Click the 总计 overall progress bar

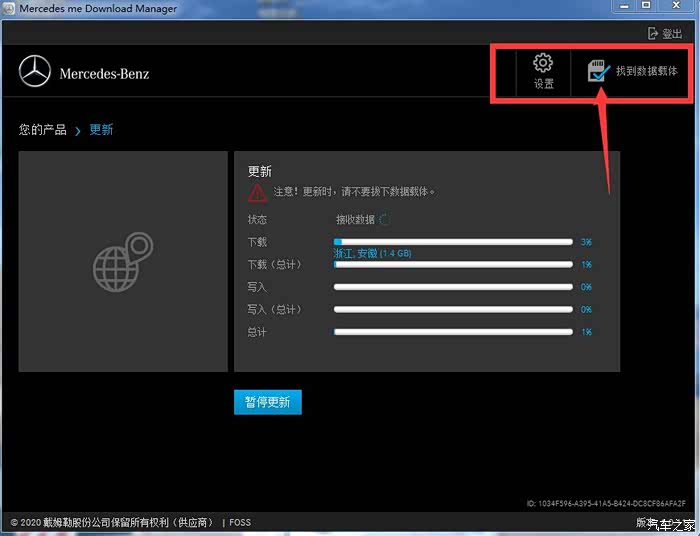pos(453,332)
